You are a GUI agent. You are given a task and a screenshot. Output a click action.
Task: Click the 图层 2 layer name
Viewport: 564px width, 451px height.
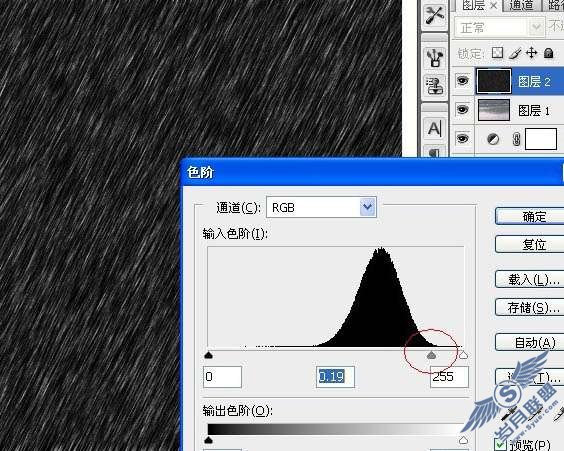tap(534, 81)
